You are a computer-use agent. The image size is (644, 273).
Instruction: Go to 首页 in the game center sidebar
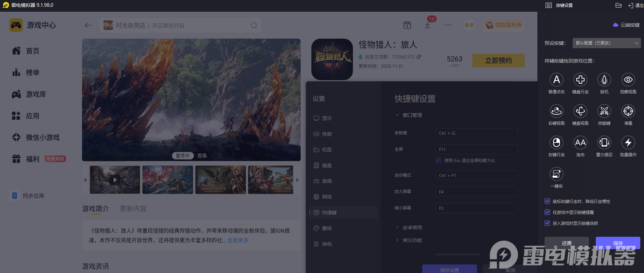[26, 51]
